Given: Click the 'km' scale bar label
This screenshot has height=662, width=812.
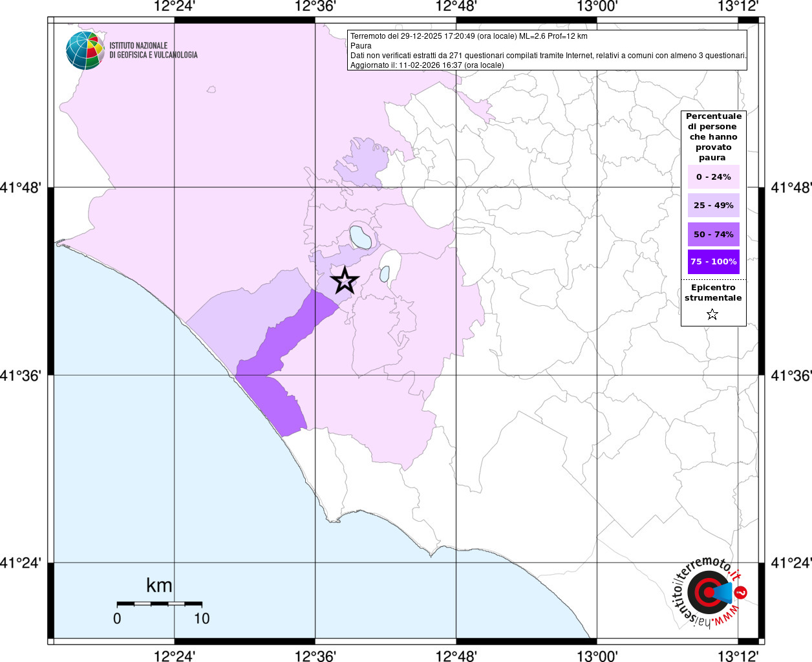Looking at the screenshot, I should [159, 586].
